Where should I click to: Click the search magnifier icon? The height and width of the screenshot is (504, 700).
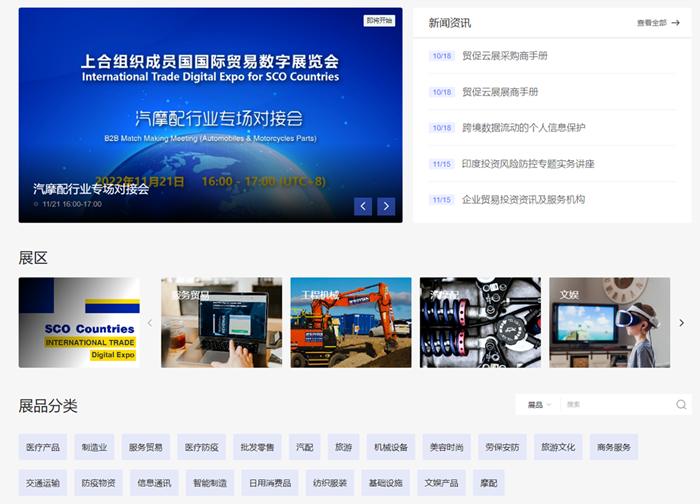[681, 404]
